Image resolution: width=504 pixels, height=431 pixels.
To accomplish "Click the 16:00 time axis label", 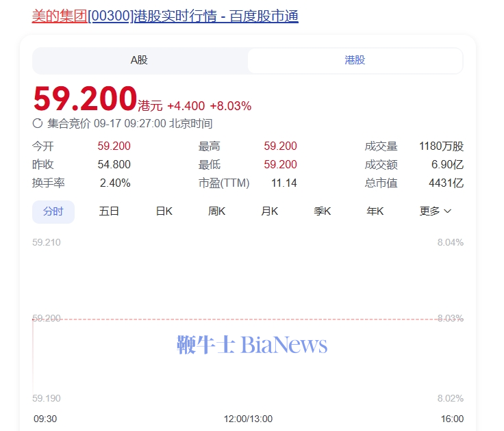I will (x=452, y=419).
